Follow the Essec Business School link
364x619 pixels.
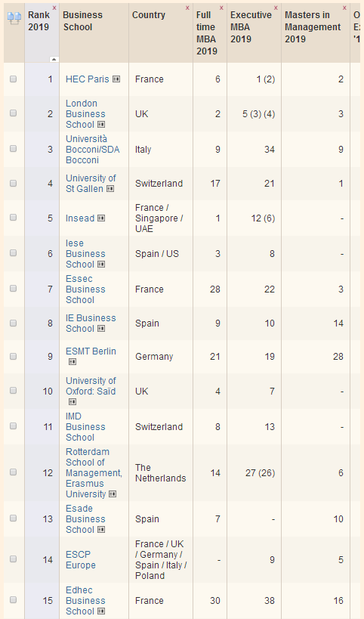(x=85, y=289)
